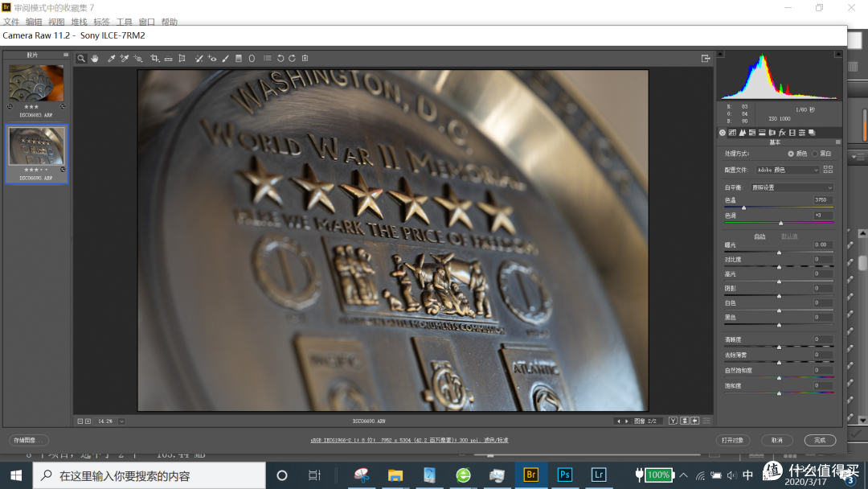Viewport: 868px width, 489px height.
Task: Open the Snapshots panel tab
Action: pos(812,133)
